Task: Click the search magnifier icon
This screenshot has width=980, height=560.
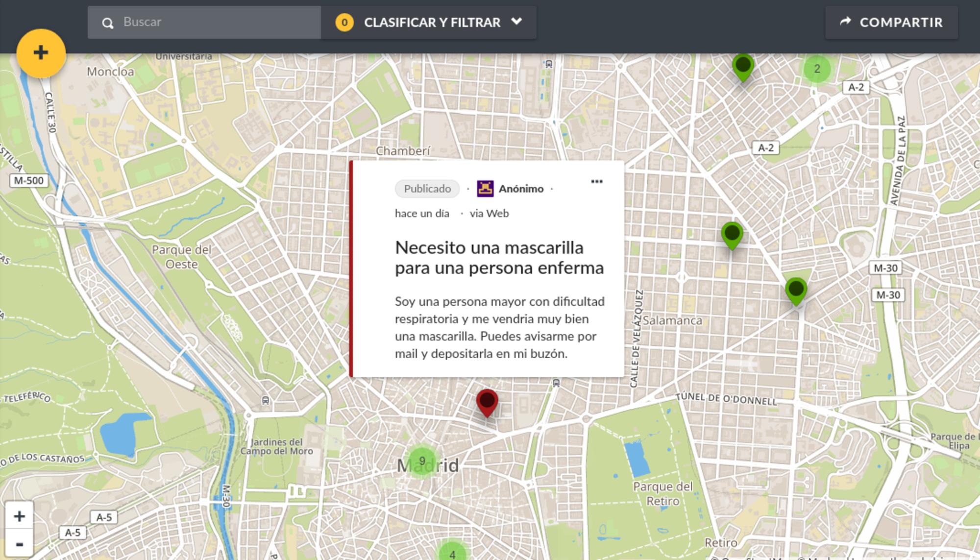Action: tap(107, 22)
